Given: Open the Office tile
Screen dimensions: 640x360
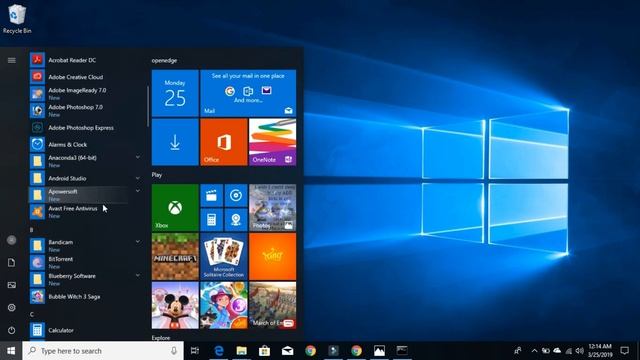Looking at the screenshot, I should 224,142.
